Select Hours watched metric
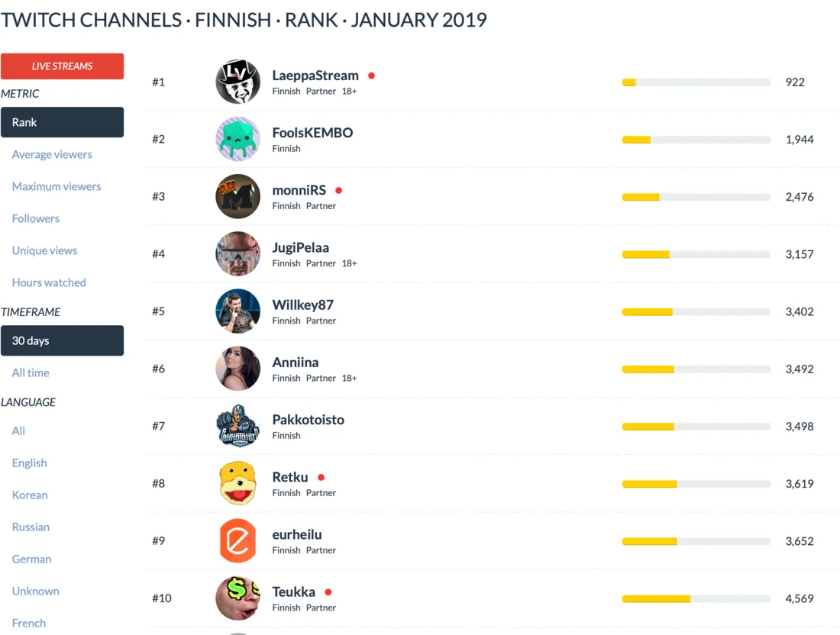Screen dimensions: 840x635 pyautogui.click(x=49, y=282)
